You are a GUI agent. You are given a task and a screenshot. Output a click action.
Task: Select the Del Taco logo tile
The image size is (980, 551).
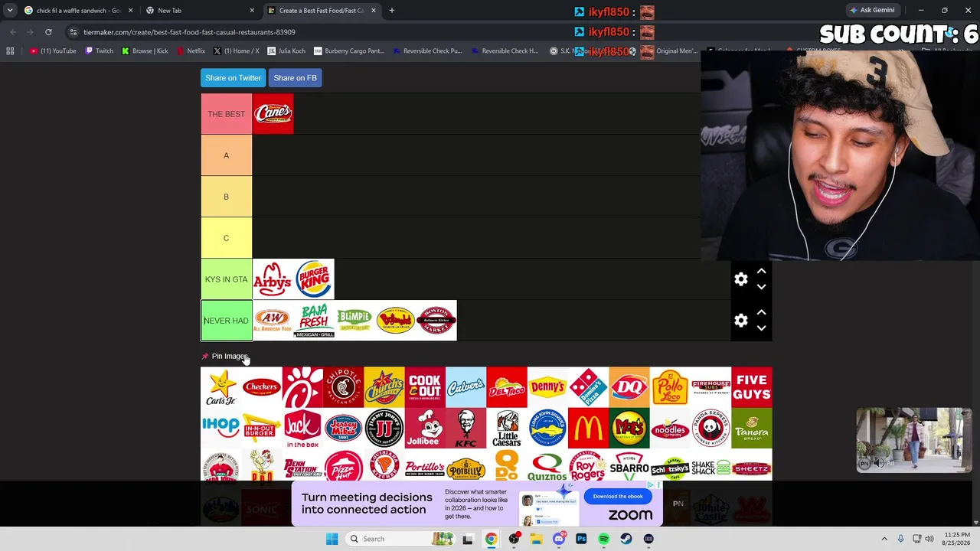tap(507, 387)
